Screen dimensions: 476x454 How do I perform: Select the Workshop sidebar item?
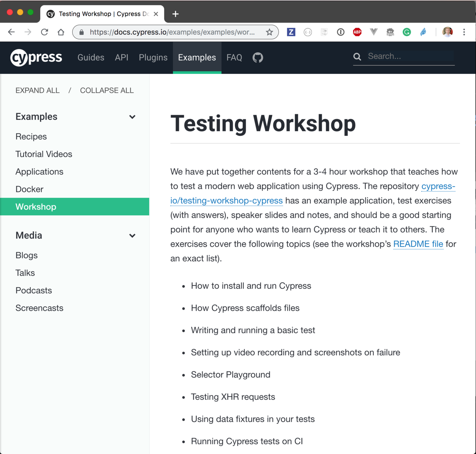click(75, 206)
